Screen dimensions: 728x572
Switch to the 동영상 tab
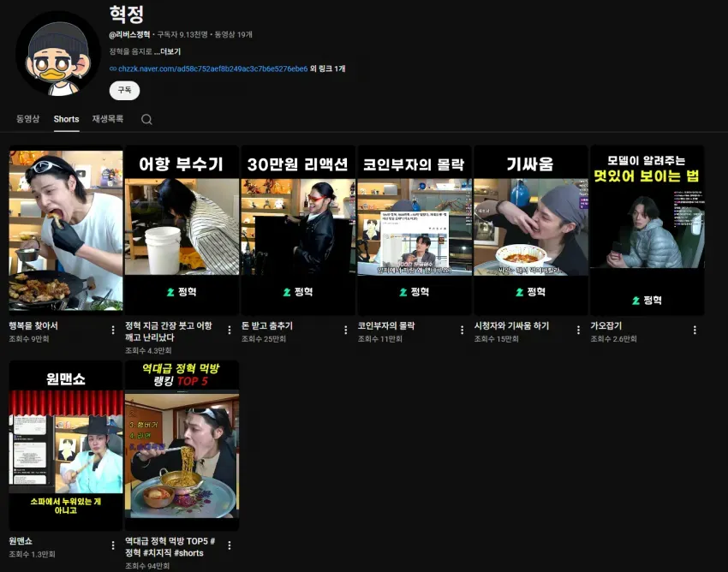click(x=28, y=119)
